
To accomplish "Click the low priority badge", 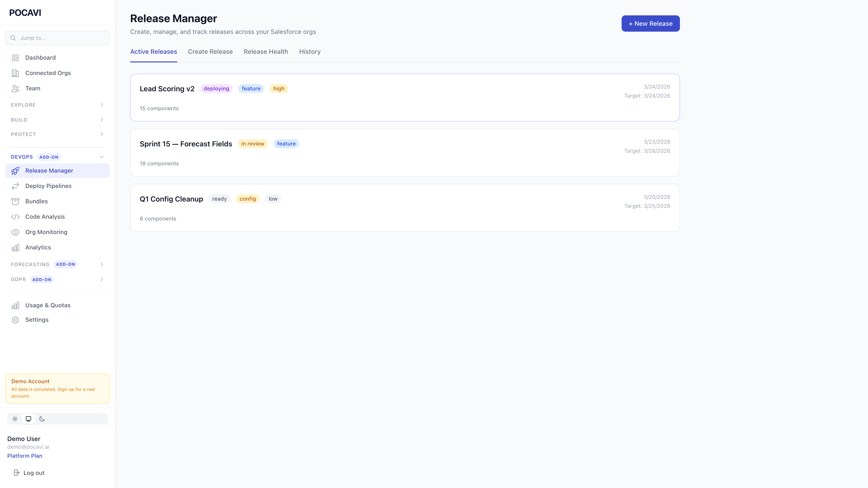I will 273,199.
